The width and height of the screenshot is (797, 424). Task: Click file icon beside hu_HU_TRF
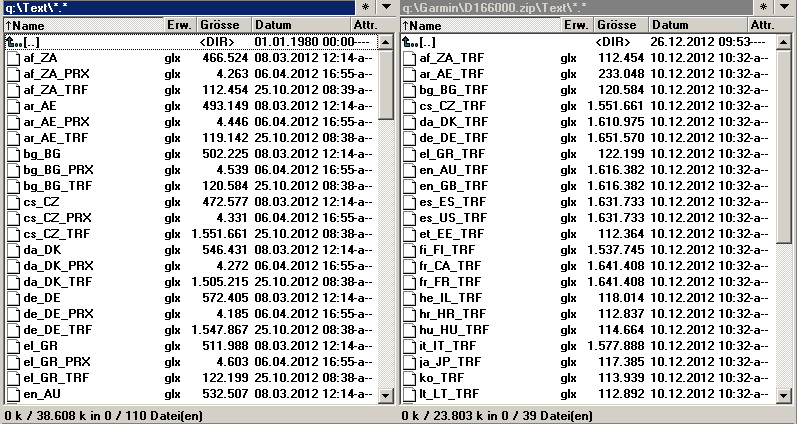(x=410, y=330)
